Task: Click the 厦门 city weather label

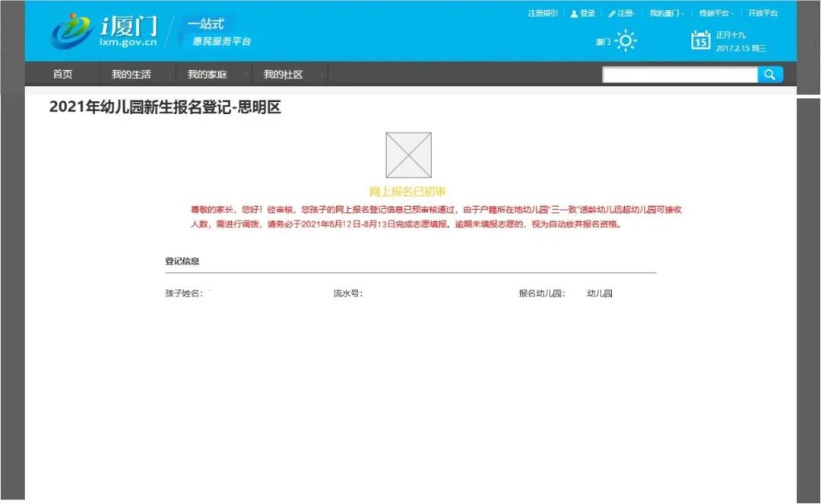Action: [603, 42]
